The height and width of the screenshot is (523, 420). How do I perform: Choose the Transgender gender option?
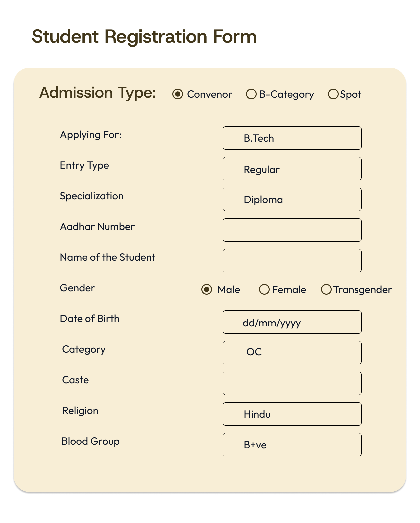pos(326,289)
